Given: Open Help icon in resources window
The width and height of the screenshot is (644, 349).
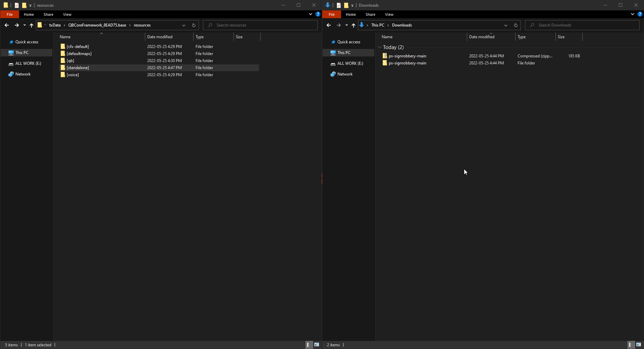Looking at the screenshot, I should tap(318, 14).
